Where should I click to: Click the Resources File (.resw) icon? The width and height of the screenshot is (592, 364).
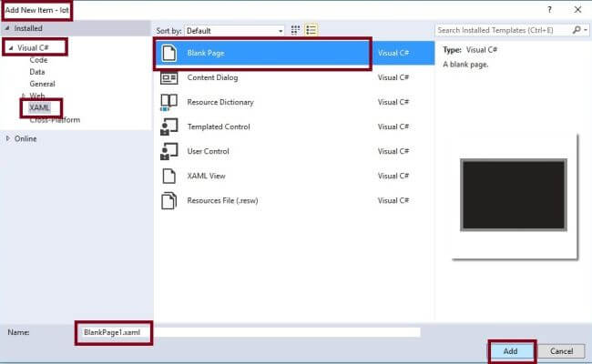coord(168,200)
